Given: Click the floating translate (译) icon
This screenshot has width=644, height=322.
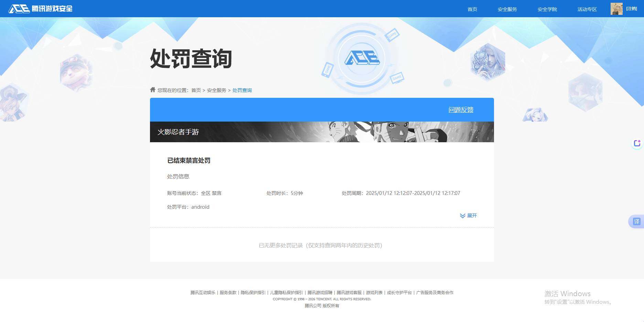Looking at the screenshot, I should [637, 221].
